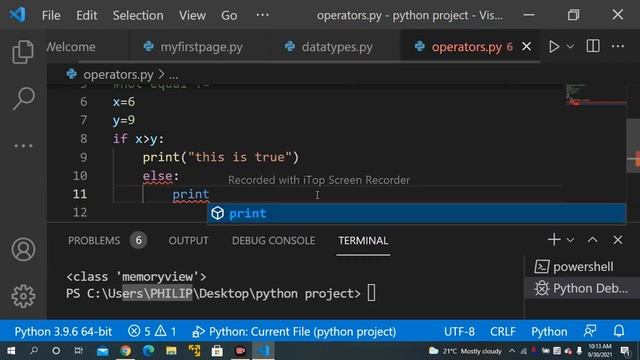Viewport: 640px width, 360px height.
Task: Click operators.py in the breadcrumb
Action: pyautogui.click(x=118, y=74)
